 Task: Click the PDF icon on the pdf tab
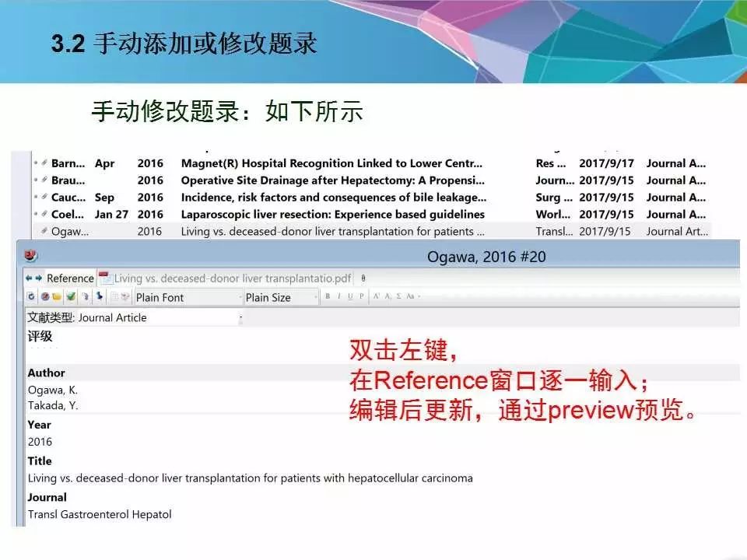point(105,278)
